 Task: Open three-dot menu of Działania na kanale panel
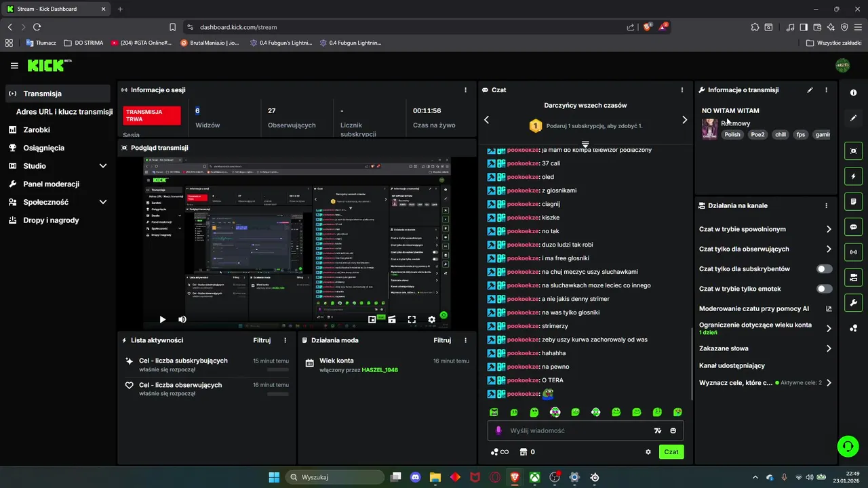click(x=826, y=205)
